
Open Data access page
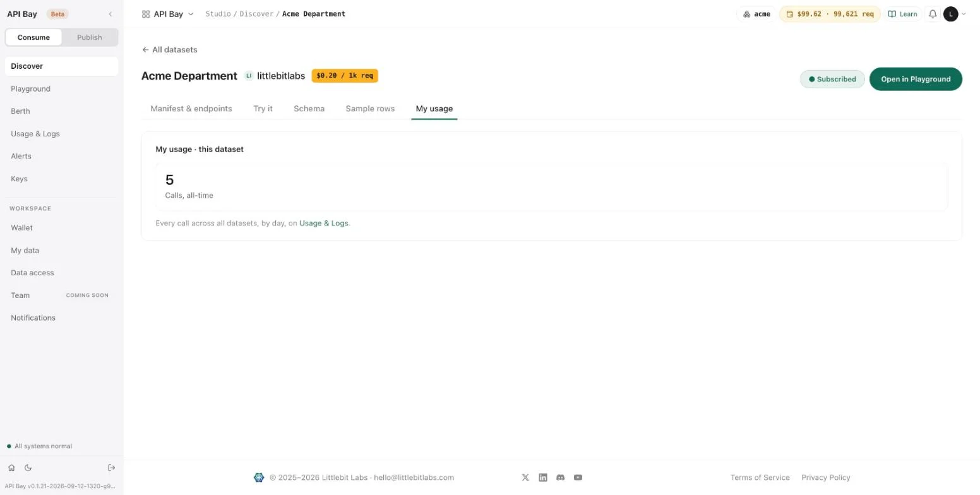(61, 273)
